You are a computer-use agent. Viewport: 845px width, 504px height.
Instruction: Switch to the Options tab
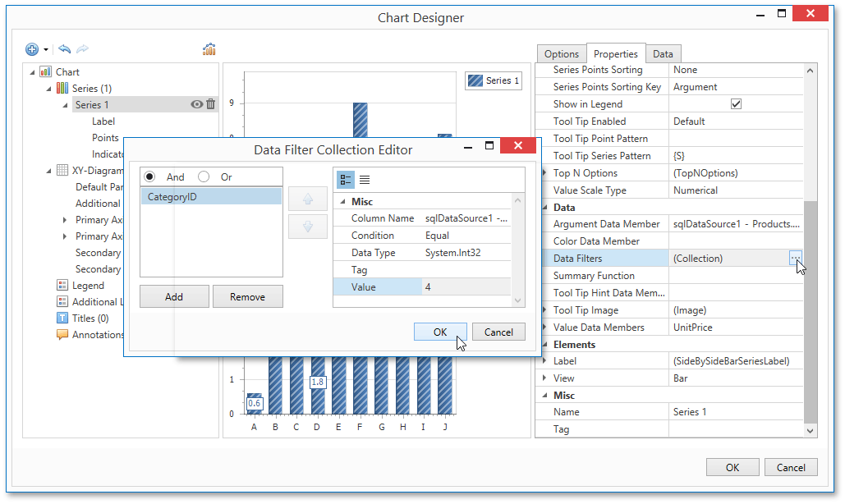click(561, 53)
